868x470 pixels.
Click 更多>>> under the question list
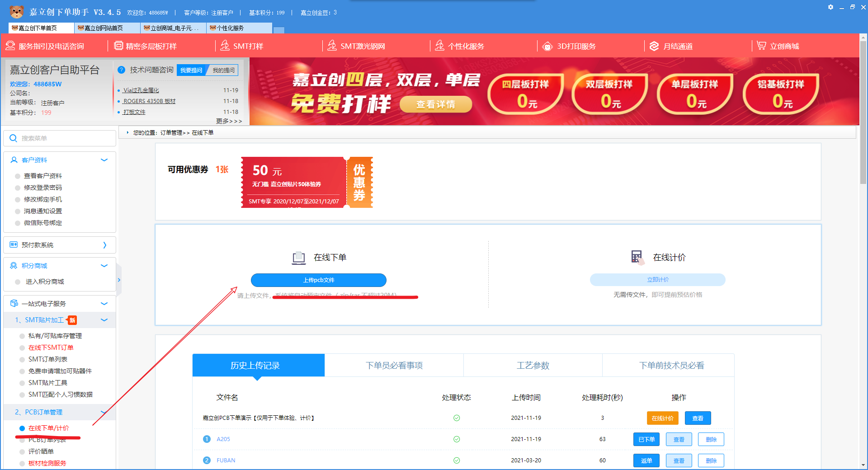229,121
